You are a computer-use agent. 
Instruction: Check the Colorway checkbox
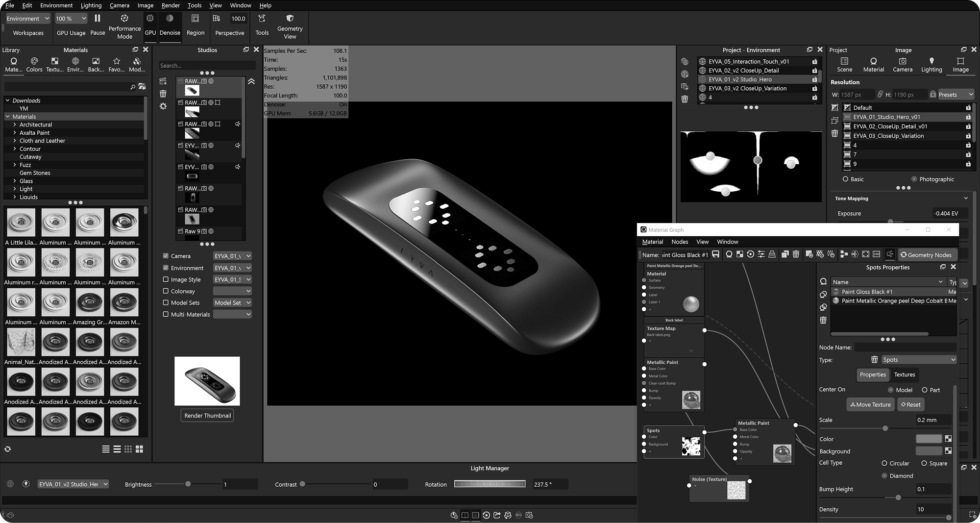(166, 291)
